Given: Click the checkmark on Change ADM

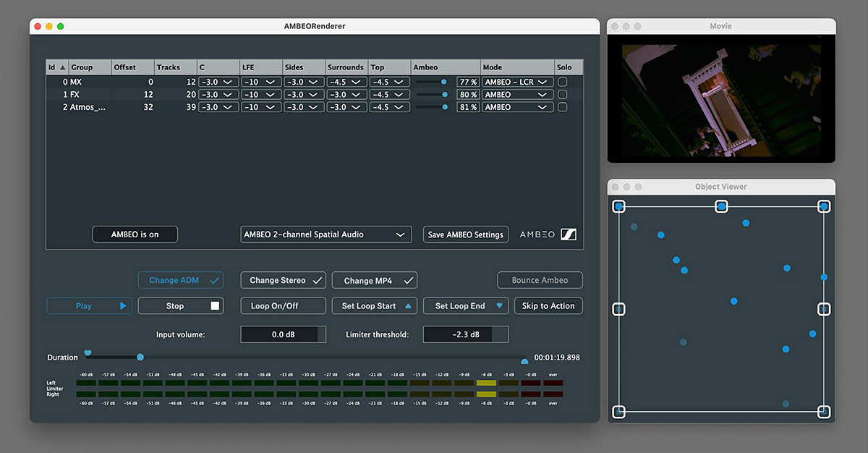Looking at the screenshot, I should coord(214,280).
